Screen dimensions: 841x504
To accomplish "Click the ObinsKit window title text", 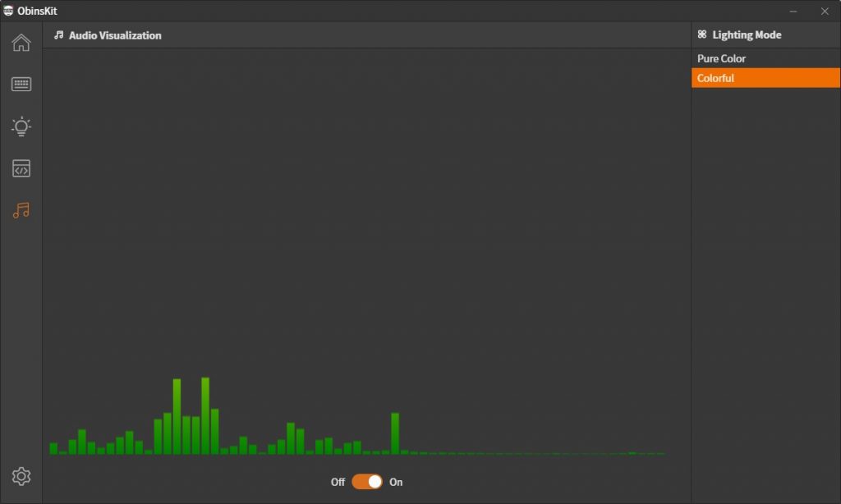I will coord(37,11).
